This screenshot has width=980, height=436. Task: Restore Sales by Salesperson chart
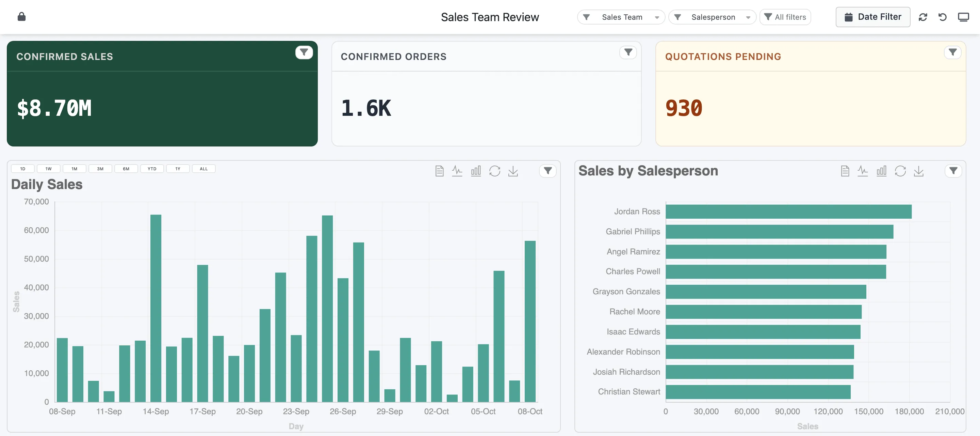[900, 171]
